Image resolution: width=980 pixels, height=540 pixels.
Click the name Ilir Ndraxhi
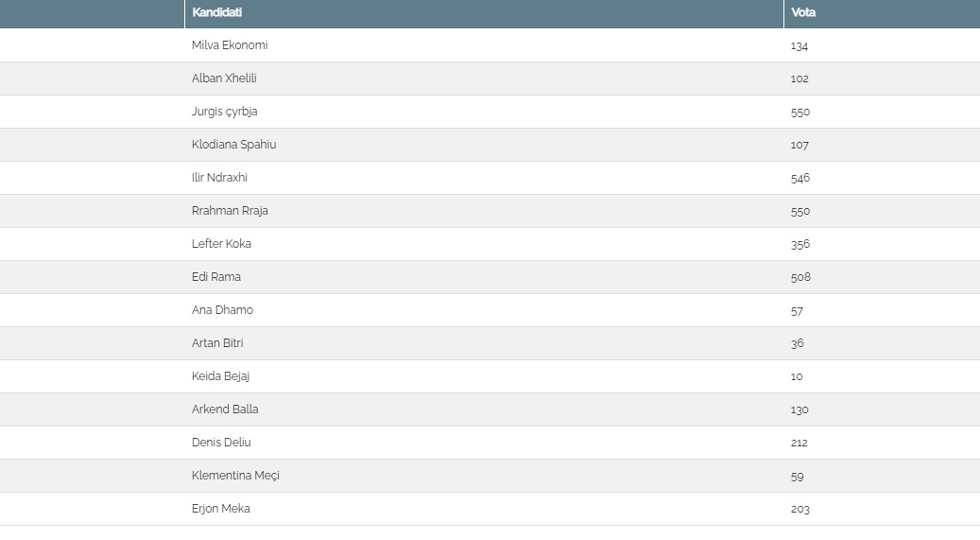point(219,178)
